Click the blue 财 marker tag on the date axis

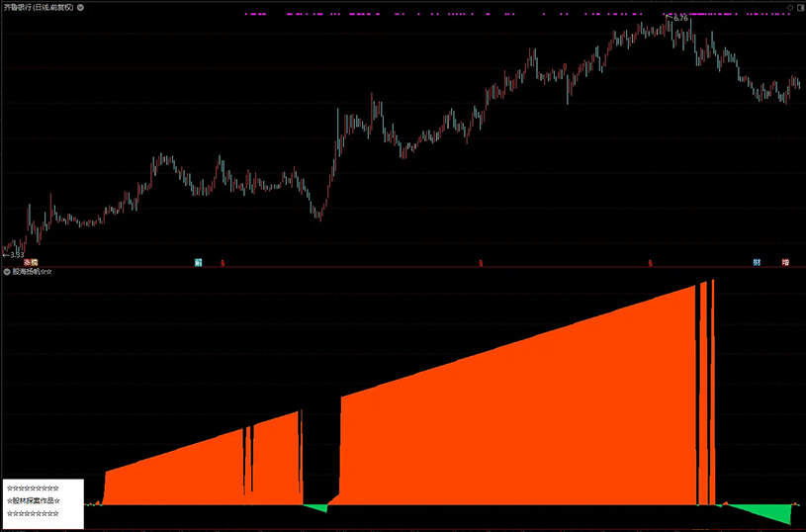[x=757, y=262]
